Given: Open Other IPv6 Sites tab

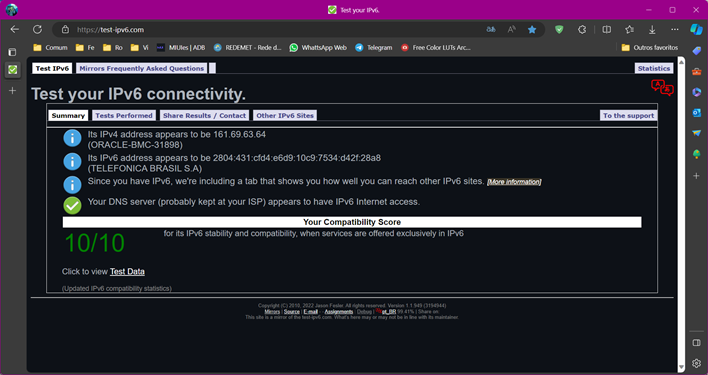Looking at the screenshot, I should click(285, 116).
